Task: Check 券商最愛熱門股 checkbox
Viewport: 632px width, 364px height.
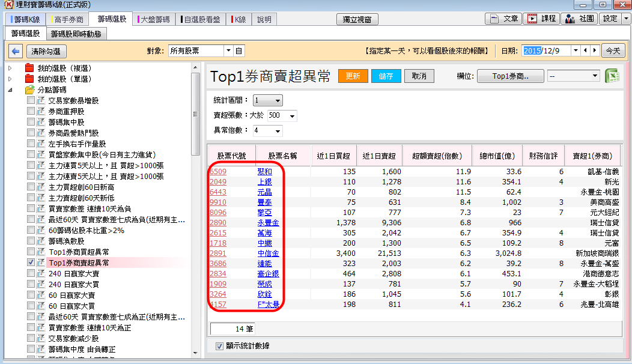Action: point(31,133)
